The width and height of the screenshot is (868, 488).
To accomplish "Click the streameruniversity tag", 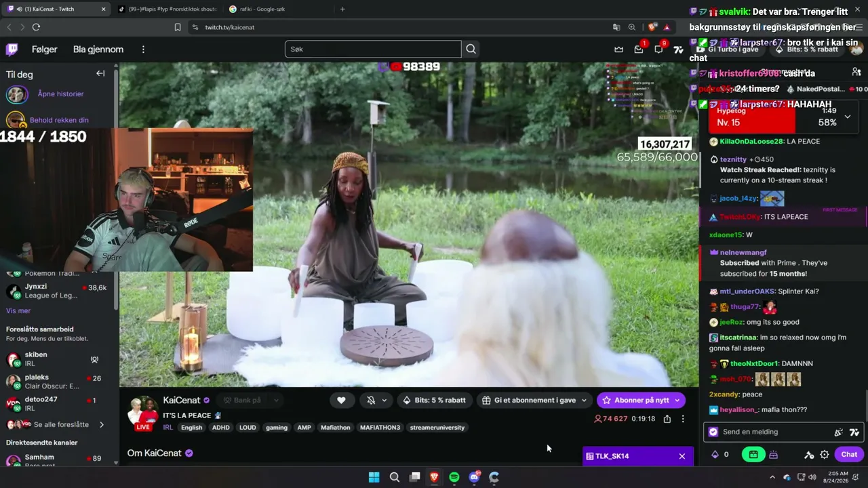I will (x=437, y=428).
